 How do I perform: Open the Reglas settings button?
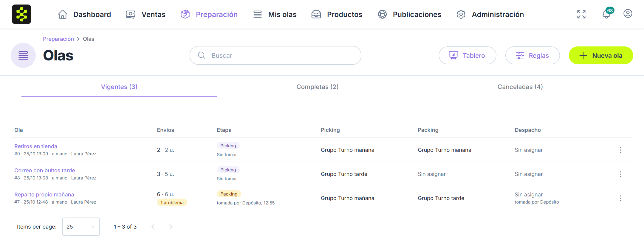(x=532, y=55)
